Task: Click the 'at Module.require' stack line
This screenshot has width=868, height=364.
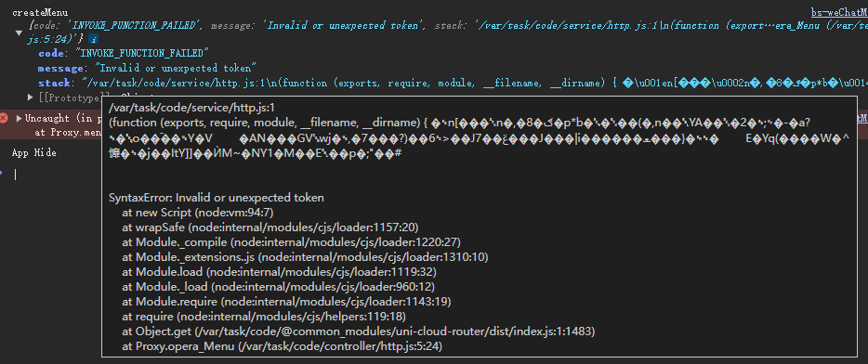Action: pos(287,302)
